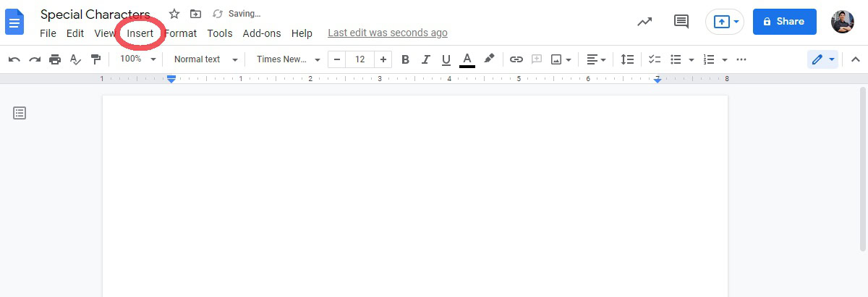Viewport: 868px width, 297px height.
Task: Insert a numbered list
Action: tap(709, 59)
